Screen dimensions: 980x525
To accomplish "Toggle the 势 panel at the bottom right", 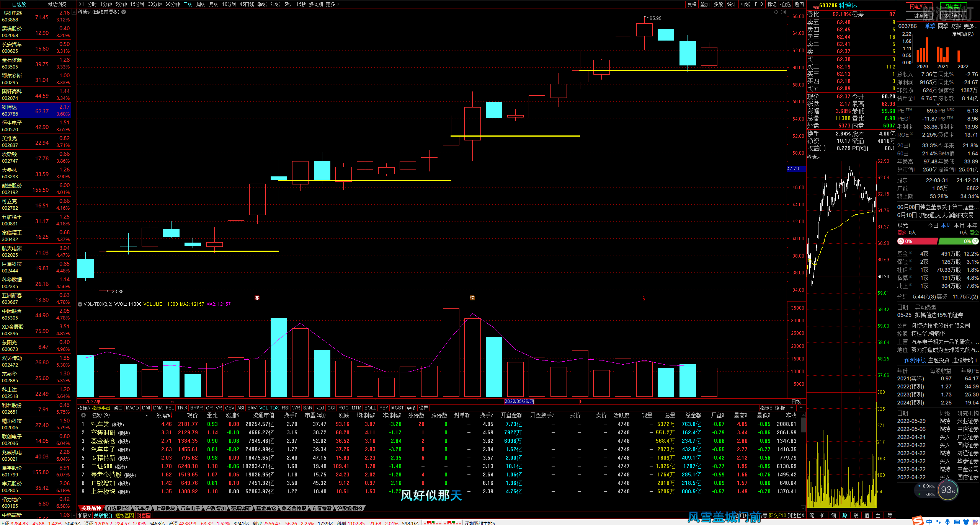I will (844, 515).
